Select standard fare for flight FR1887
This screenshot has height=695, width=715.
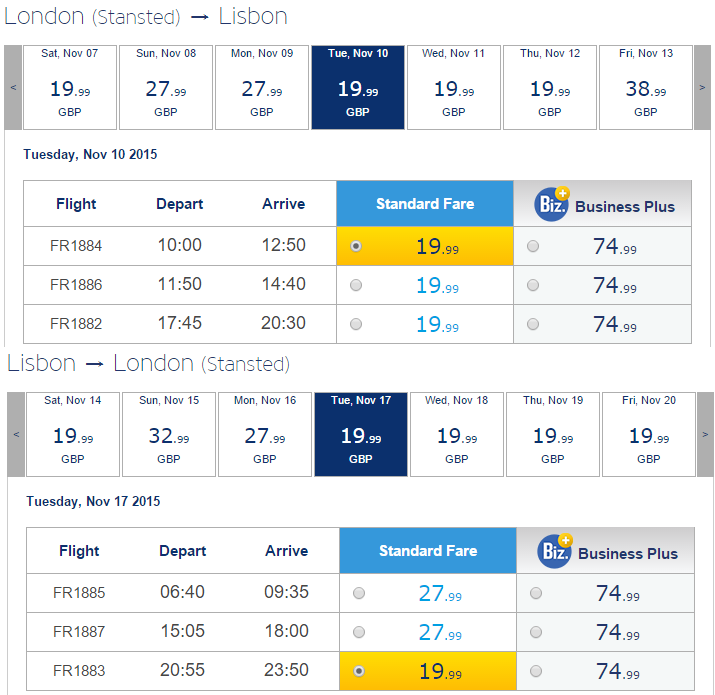coord(359,632)
